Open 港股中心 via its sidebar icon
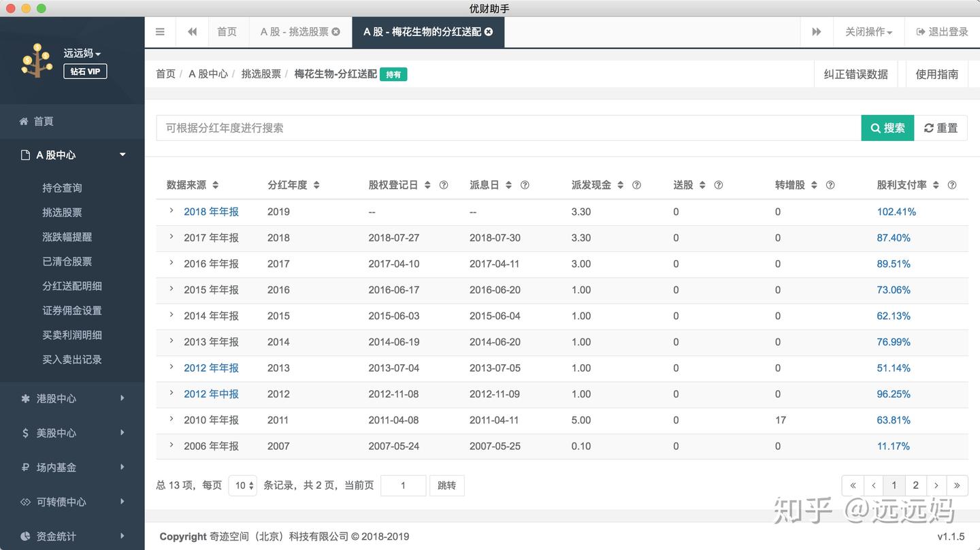This screenshot has width=980, height=550. pos(23,399)
